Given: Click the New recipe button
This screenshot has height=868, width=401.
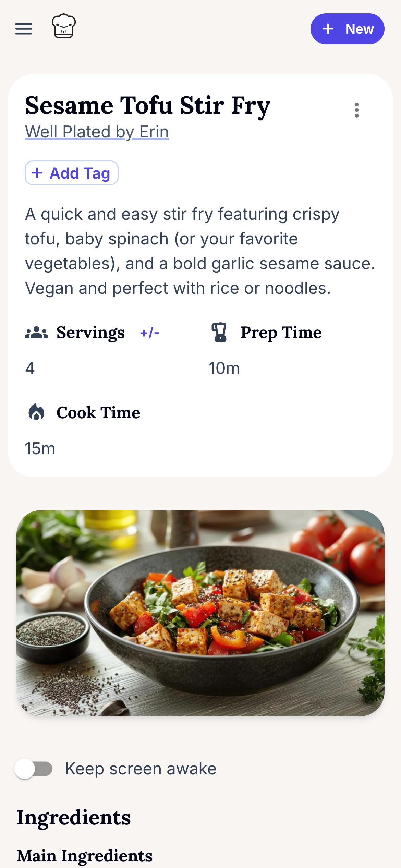Looking at the screenshot, I should pos(347,29).
